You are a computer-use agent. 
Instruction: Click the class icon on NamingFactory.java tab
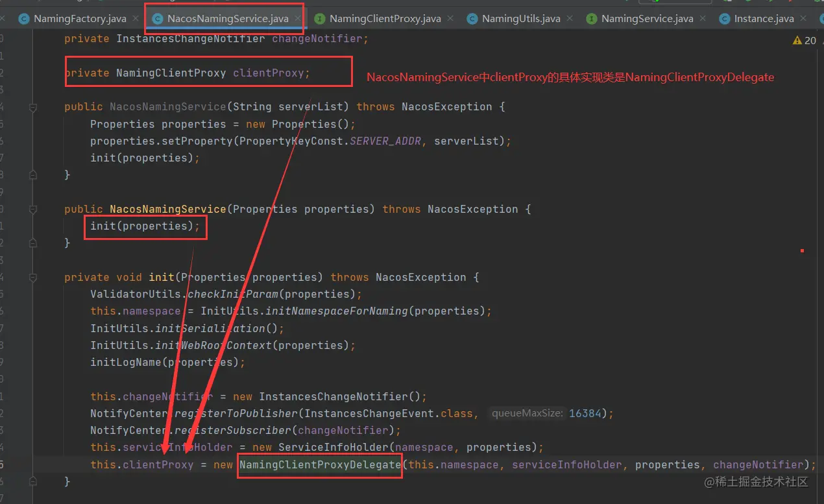pyautogui.click(x=24, y=19)
